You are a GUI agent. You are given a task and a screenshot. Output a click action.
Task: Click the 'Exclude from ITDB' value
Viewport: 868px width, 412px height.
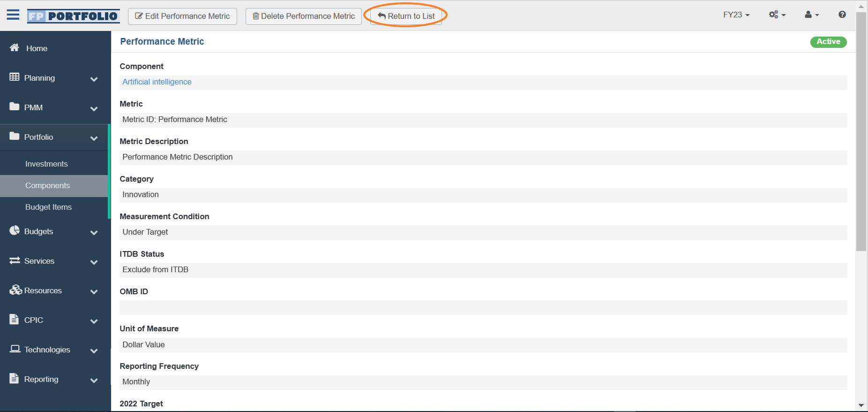[x=156, y=269]
